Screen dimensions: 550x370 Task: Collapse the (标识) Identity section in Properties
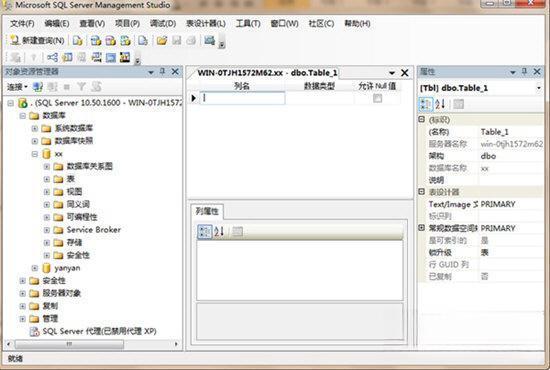click(422, 120)
